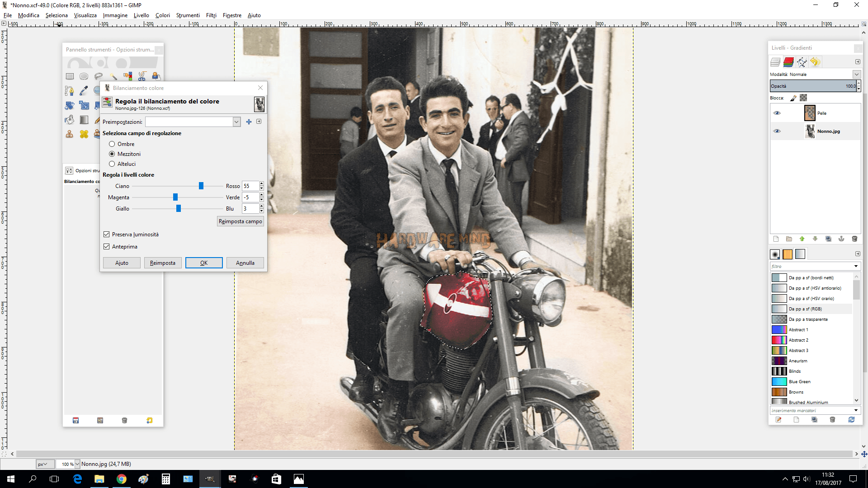The width and height of the screenshot is (868, 488).
Task: Anchor the floating layer
Action: 841,239
